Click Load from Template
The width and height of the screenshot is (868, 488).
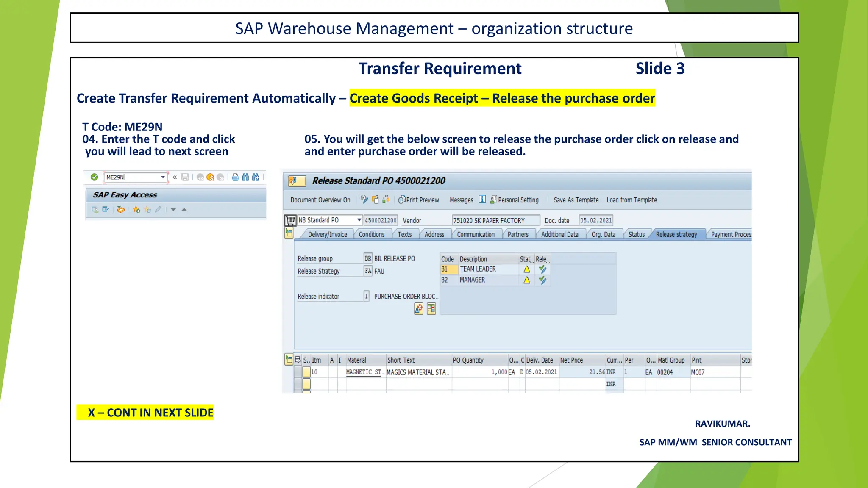(632, 200)
